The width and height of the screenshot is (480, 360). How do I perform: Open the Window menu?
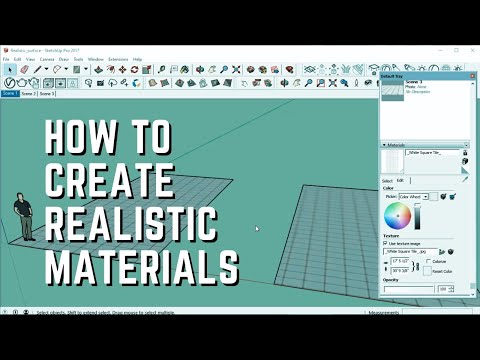pyautogui.click(x=96, y=59)
